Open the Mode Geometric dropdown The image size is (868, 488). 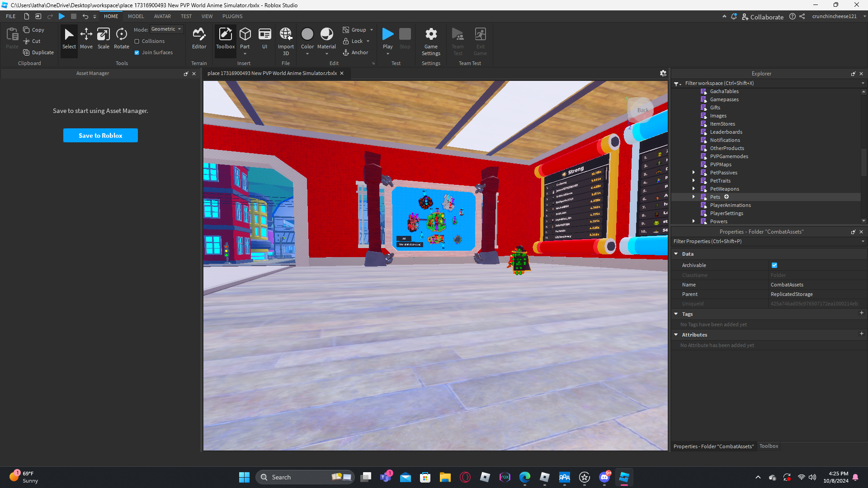pos(166,29)
